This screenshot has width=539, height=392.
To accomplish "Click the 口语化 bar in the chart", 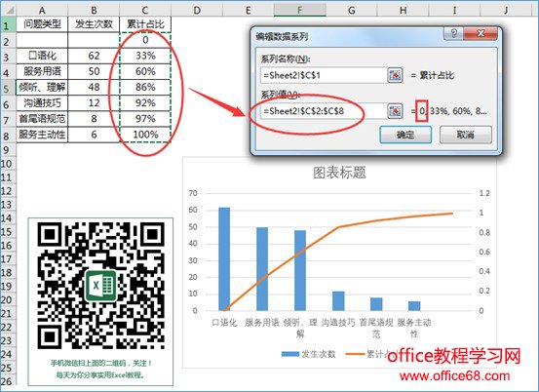I will click(x=224, y=259).
